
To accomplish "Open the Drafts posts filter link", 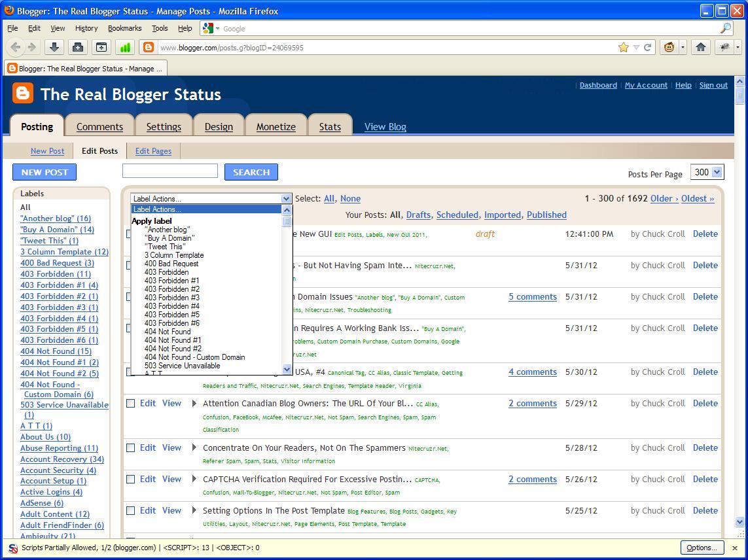I will pos(418,215).
